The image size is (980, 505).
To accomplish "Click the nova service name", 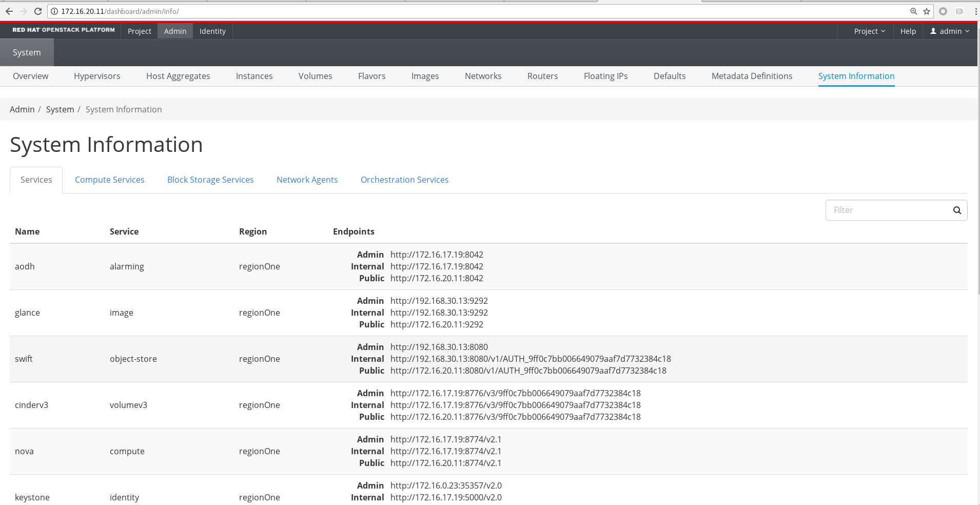I will [24, 451].
